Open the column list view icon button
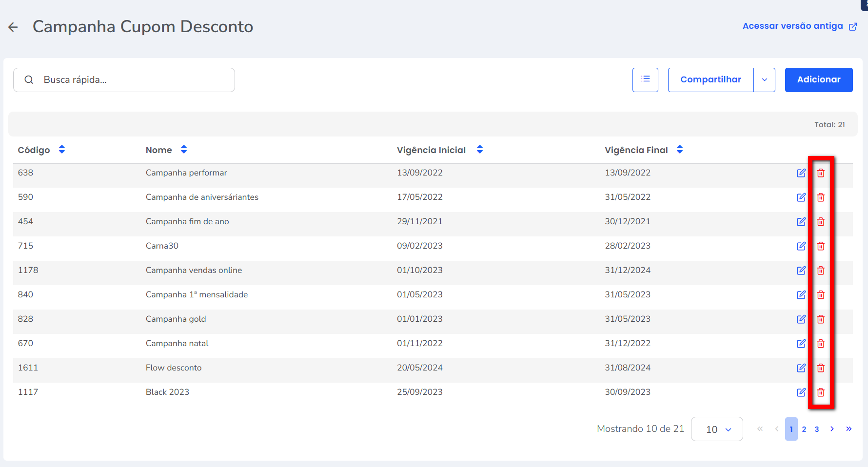 click(645, 79)
